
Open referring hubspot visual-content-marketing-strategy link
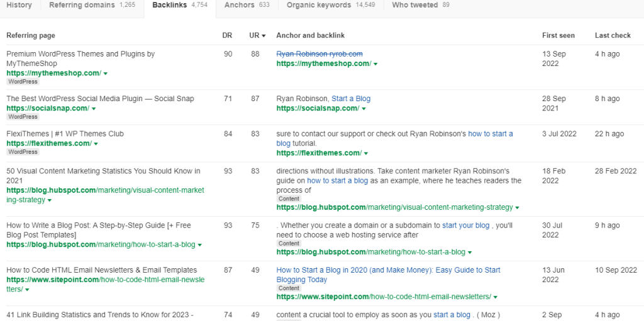(x=105, y=195)
